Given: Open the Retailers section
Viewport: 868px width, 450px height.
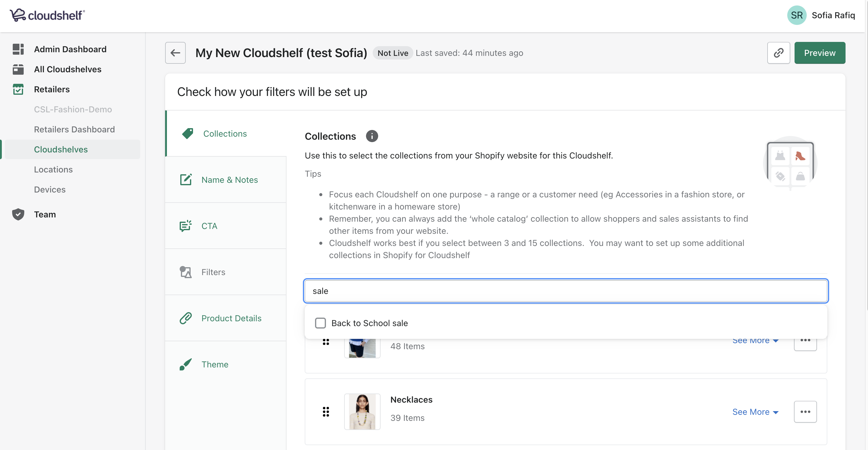Looking at the screenshot, I should coord(52,89).
